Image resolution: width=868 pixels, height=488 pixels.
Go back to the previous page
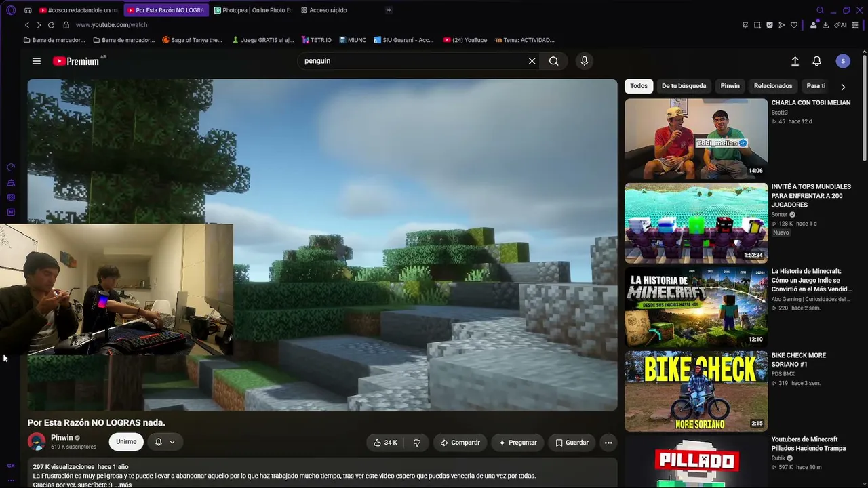tap(27, 25)
